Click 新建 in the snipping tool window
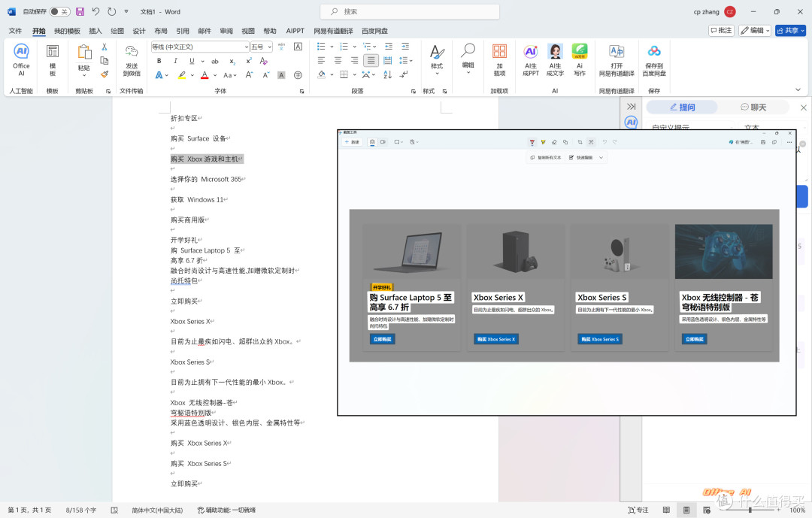This screenshot has height=518, width=812. [352, 142]
